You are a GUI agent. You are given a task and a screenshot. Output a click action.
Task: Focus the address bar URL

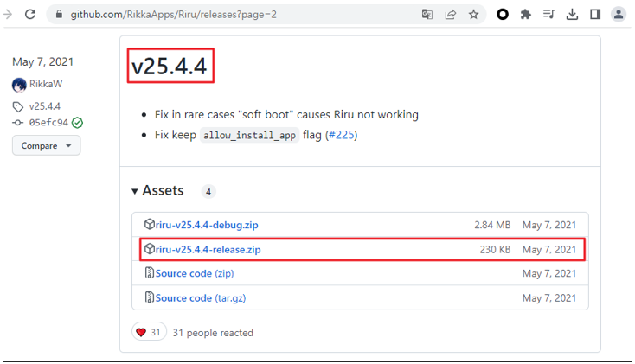(x=173, y=15)
